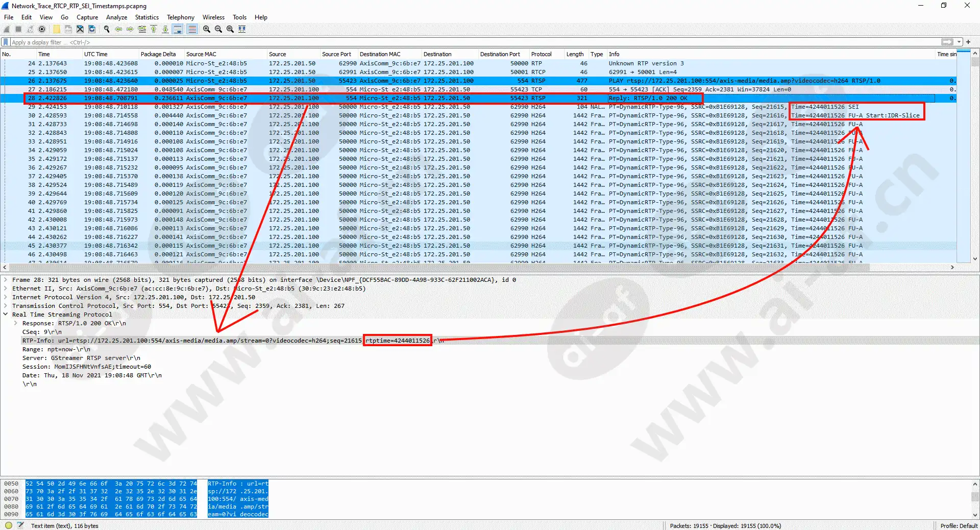
Task: Collapse Real Time Streaming Protocol section
Action: point(6,315)
